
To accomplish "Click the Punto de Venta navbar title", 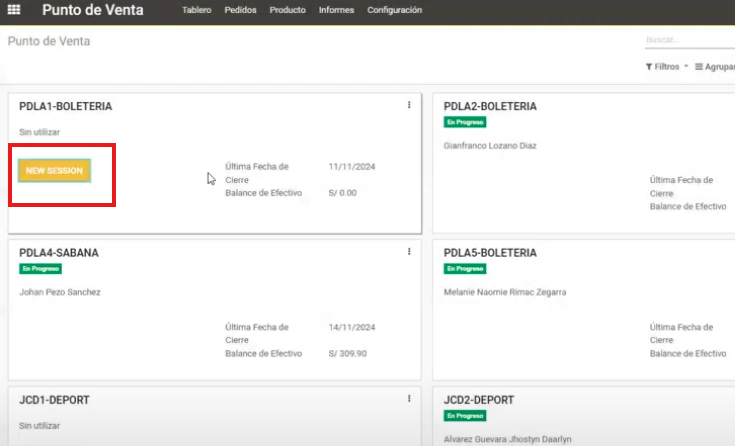I will click(x=92, y=11).
